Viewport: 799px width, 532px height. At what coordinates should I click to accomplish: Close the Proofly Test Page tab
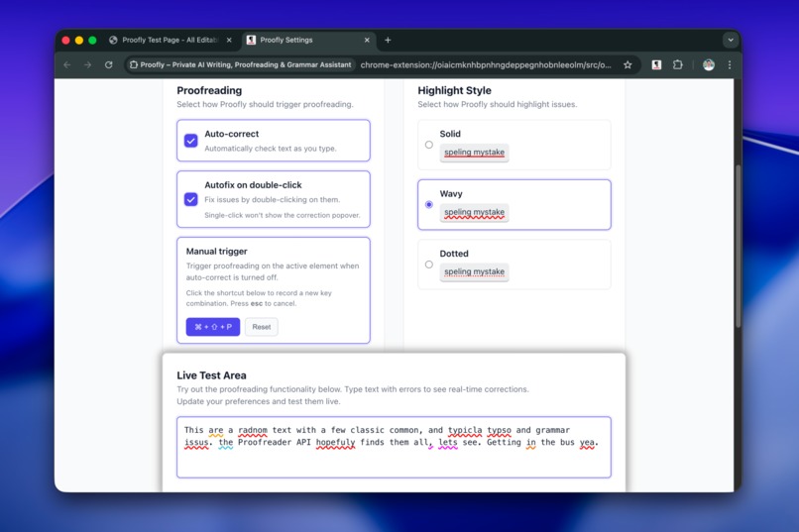point(229,40)
